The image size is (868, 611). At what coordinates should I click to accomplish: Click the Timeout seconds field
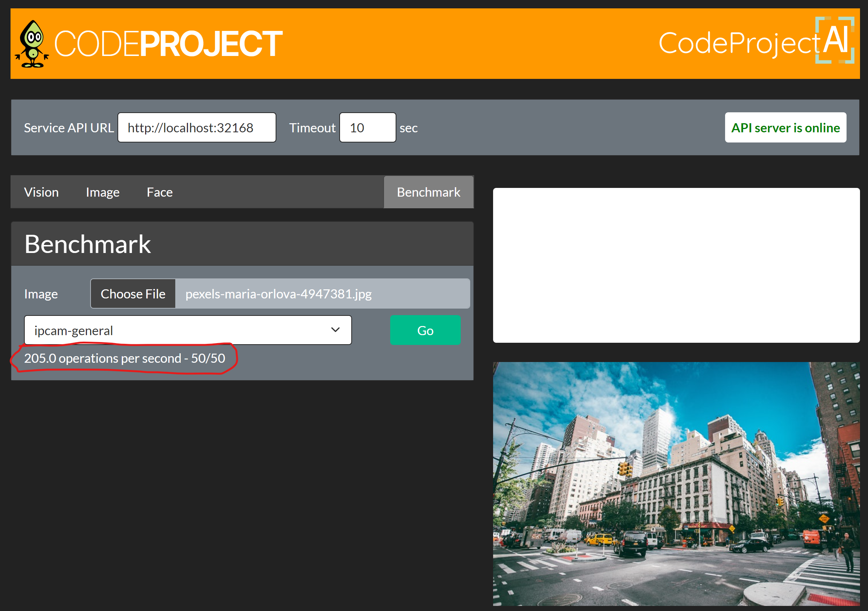[x=368, y=128]
